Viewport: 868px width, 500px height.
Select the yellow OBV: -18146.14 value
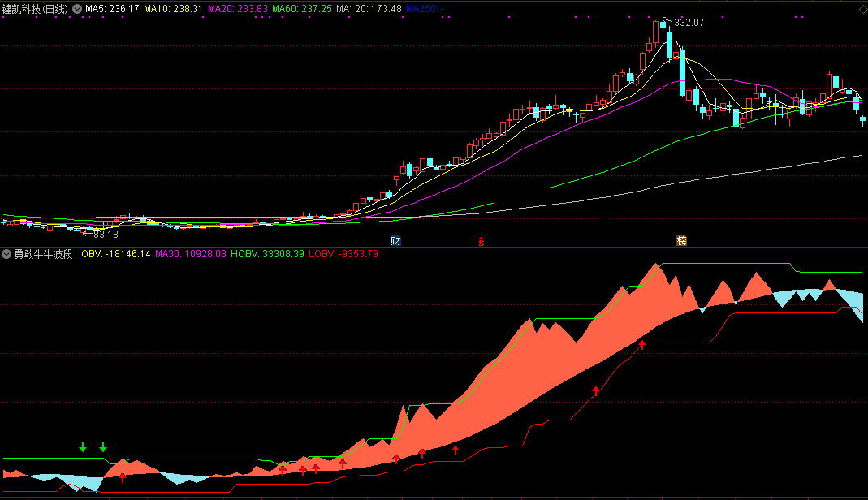[115, 254]
